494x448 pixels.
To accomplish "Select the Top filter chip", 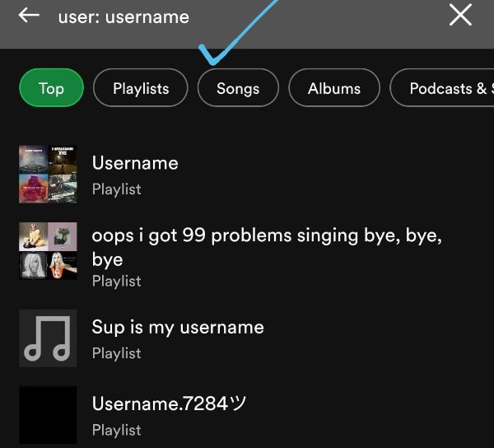I will pyautogui.click(x=51, y=88).
